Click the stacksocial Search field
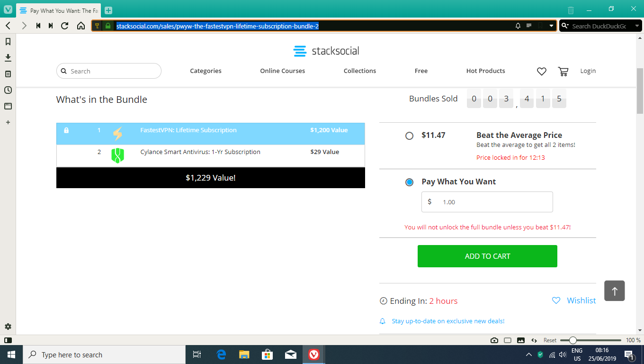This screenshot has width=644, height=364. (x=109, y=71)
